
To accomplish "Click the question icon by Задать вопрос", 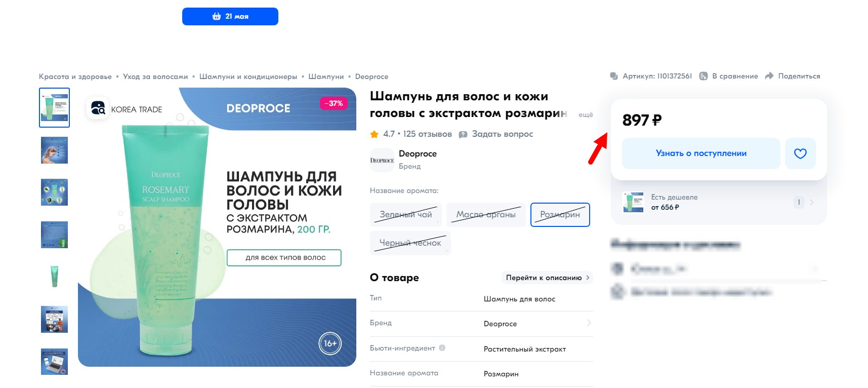I will pyautogui.click(x=463, y=134).
